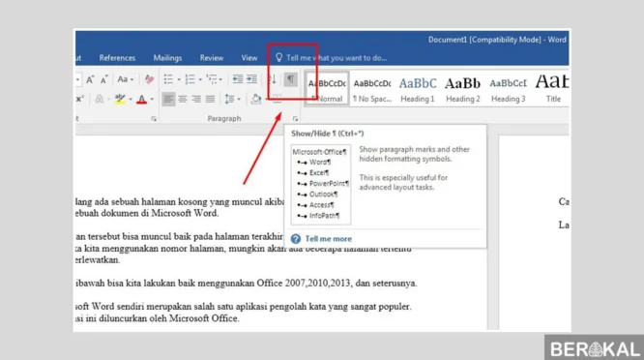Viewport: 644px width, 360px height.
Task: Click the Sort A-Z icon
Action: (x=273, y=79)
